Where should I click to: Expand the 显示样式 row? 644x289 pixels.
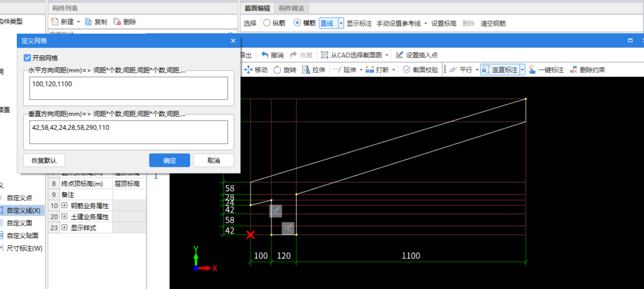click(64, 228)
